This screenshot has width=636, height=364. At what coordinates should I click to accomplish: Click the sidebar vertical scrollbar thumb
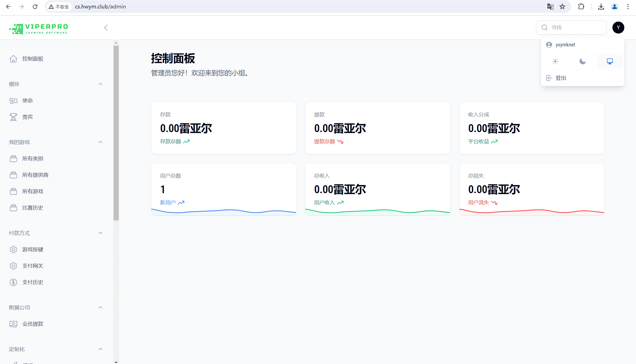pos(116,133)
